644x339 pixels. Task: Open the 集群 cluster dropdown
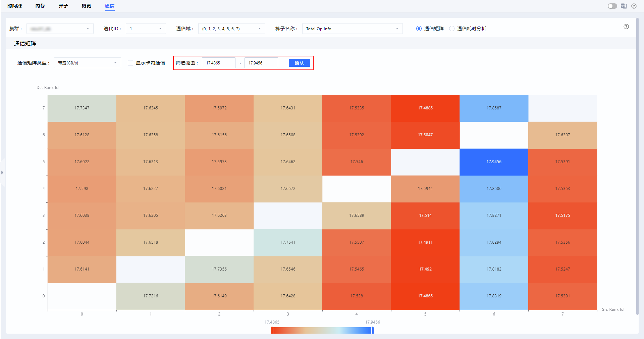click(x=60, y=29)
